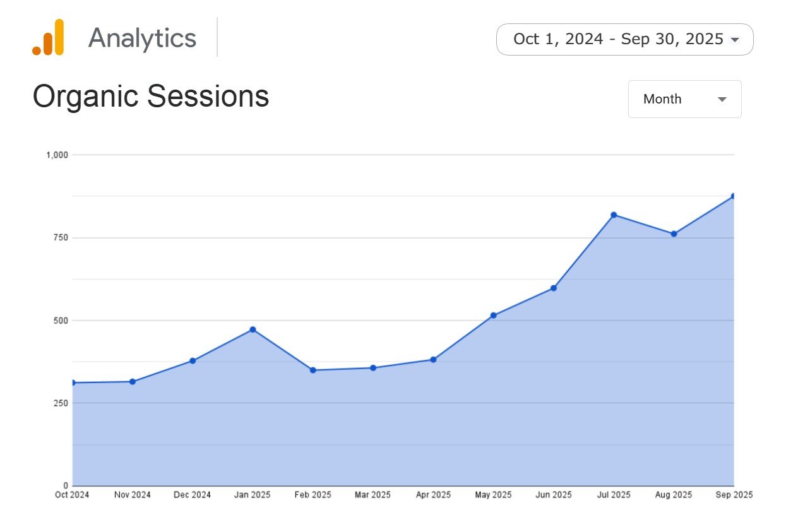Screen dimensions: 810x532
Task: Click the Apr 2025 data point
Action: point(433,360)
